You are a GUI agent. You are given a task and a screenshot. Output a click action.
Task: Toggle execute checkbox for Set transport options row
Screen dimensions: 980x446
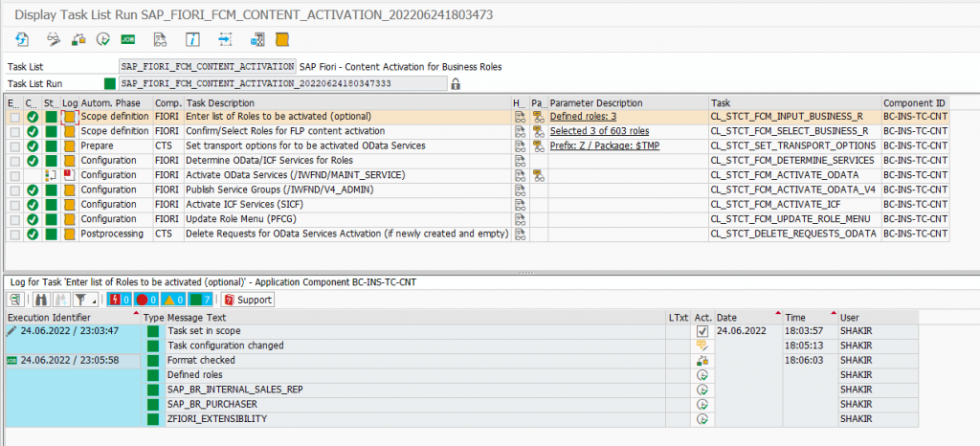[14, 146]
